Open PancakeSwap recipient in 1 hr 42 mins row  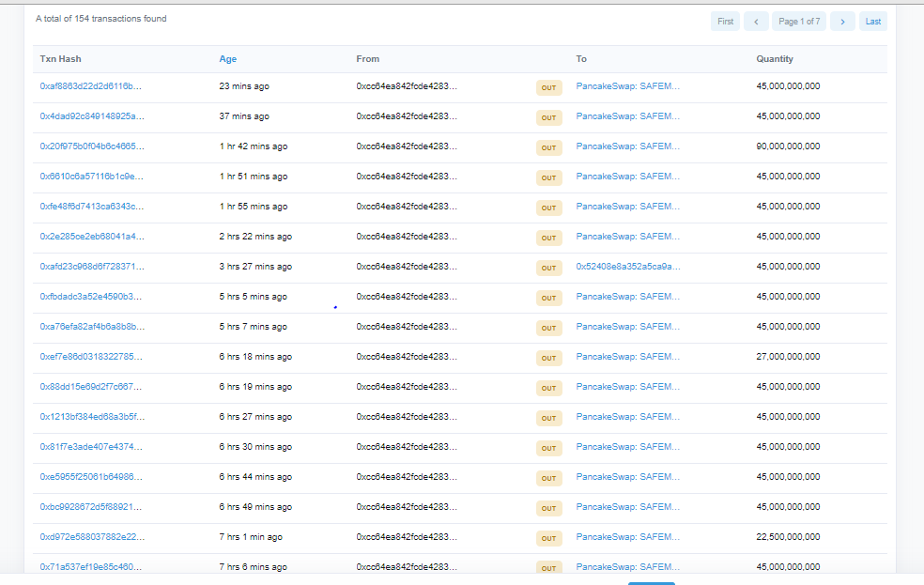pos(628,146)
